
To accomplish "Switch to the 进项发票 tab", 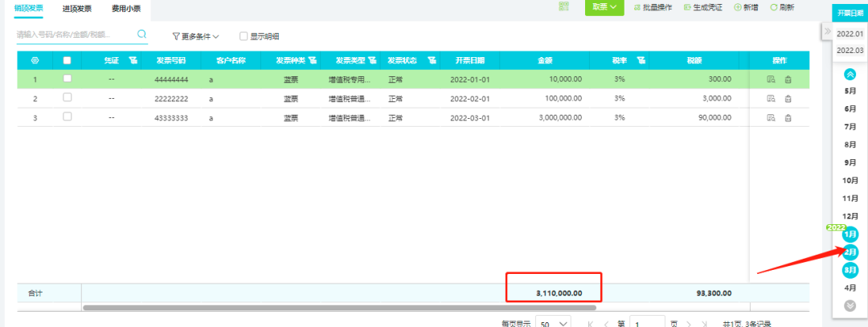I will [x=77, y=8].
